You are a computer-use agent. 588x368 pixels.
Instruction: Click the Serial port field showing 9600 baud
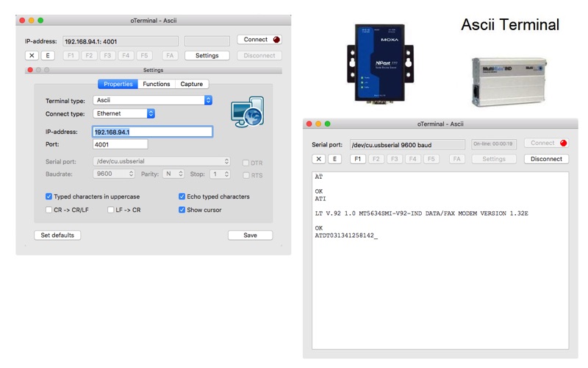[x=407, y=144]
